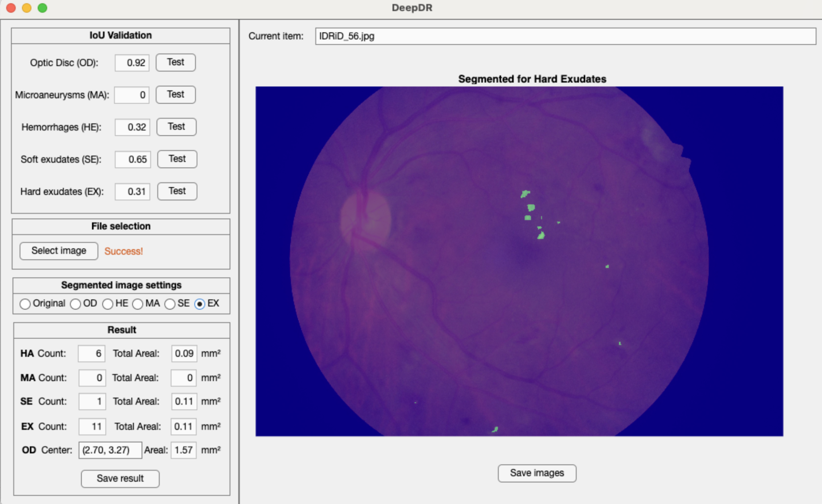The height and width of the screenshot is (504, 822).
Task: Click the Save images button
Action: click(537, 473)
